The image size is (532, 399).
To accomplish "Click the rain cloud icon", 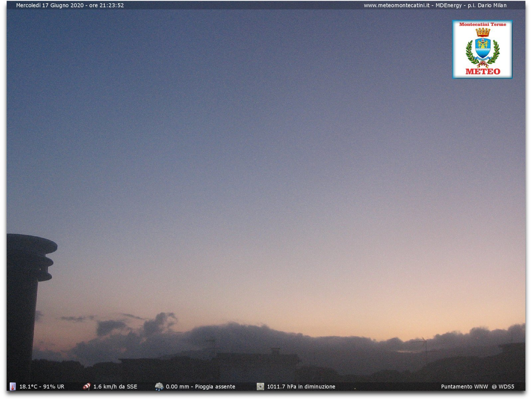I will pos(159,386).
